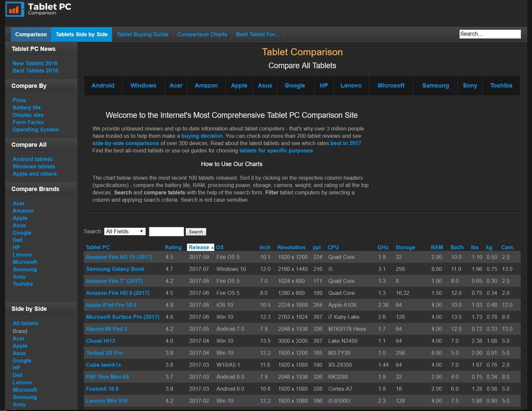Image resolution: width=532 pixels, height=411 pixels.
Task: Open Teclast X5 Pro page
Action: [104, 353]
